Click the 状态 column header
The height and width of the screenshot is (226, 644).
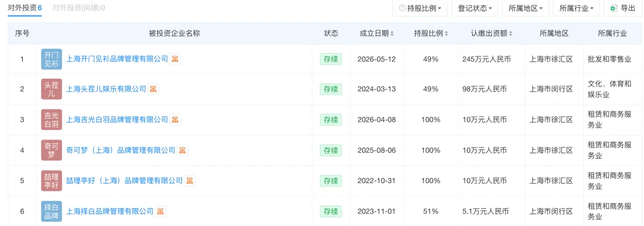pyautogui.click(x=330, y=34)
